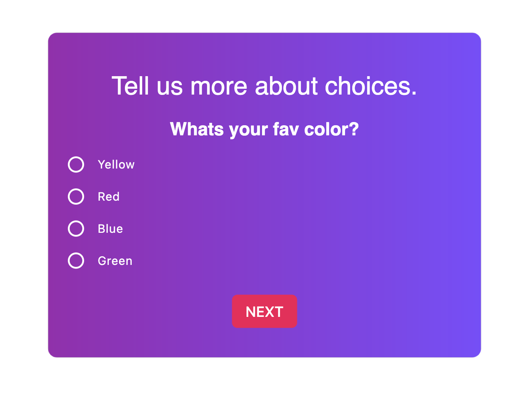The image size is (532, 397).
Task: Click the Green option label text
Action: pos(115,261)
